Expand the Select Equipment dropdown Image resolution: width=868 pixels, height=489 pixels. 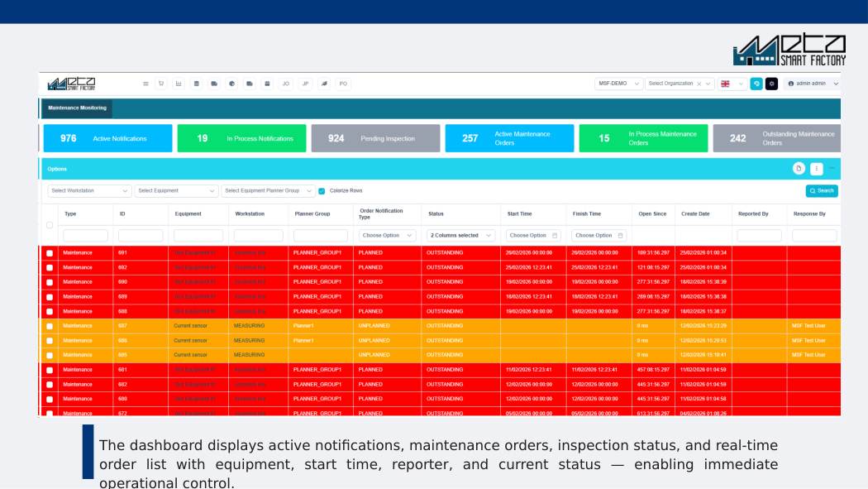[x=176, y=190]
